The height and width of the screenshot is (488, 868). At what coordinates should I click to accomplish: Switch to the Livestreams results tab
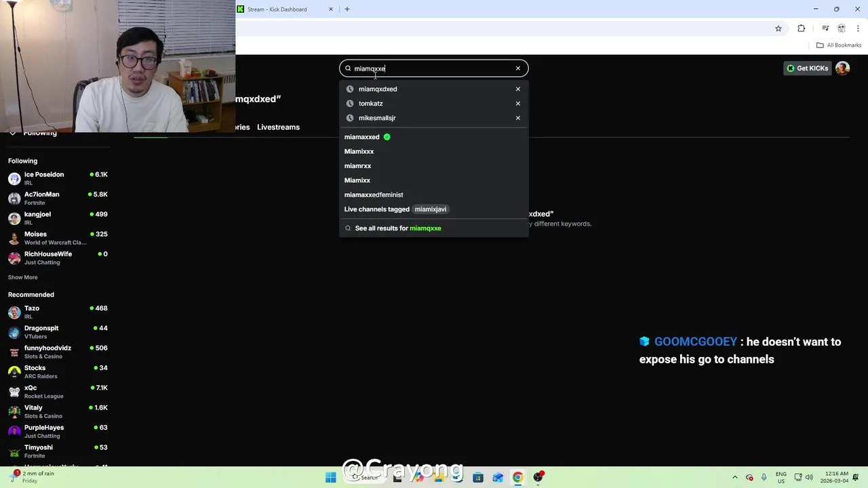point(278,127)
